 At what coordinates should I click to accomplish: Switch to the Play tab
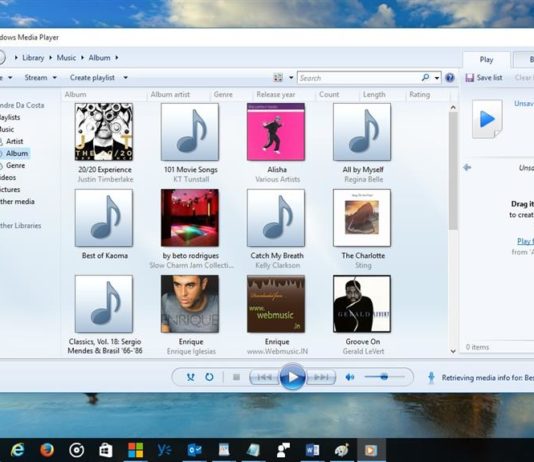coord(486,60)
